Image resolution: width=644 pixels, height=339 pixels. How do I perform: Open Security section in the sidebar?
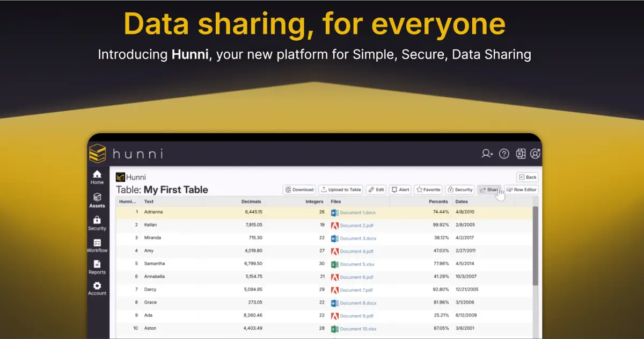pyautogui.click(x=97, y=223)
